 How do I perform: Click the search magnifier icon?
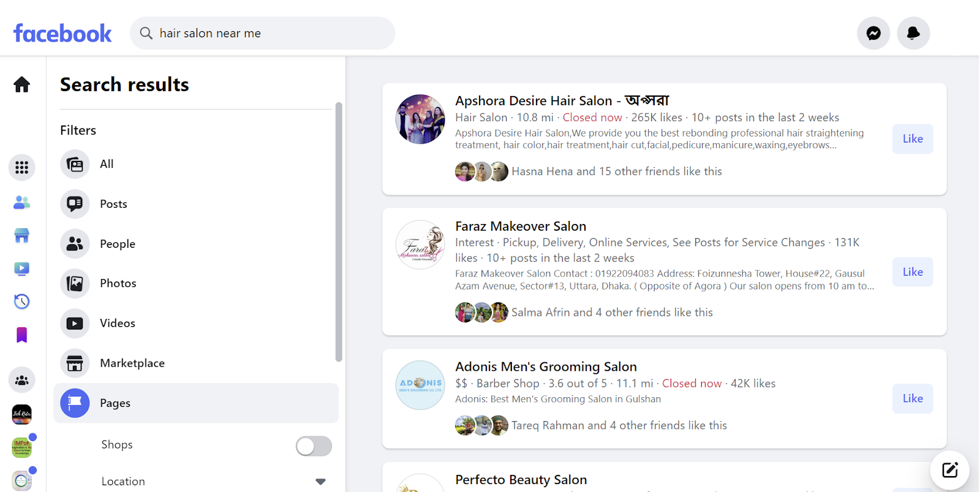click(x=146, y=33)
